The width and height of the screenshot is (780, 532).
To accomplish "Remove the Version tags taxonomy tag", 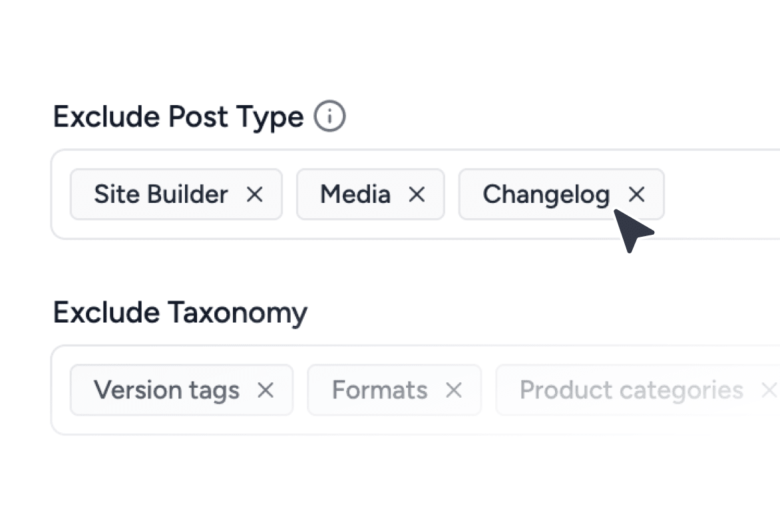I will [266, 390].
